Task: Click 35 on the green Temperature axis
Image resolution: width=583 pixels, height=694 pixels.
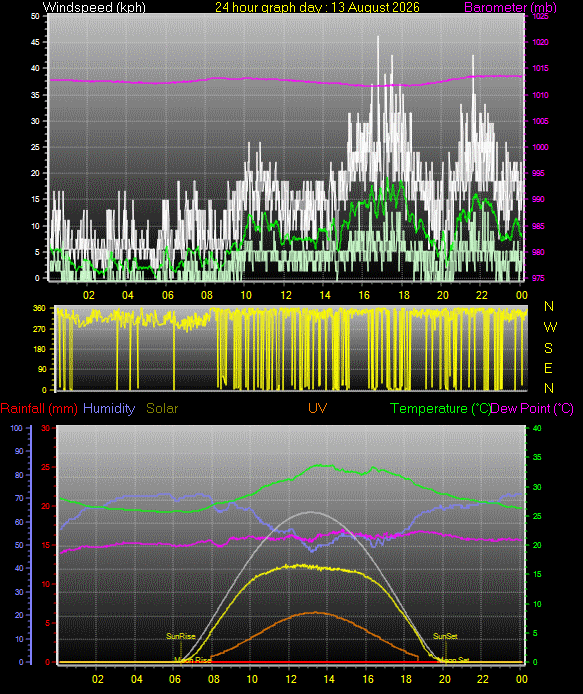Action: tap(537, 457)
